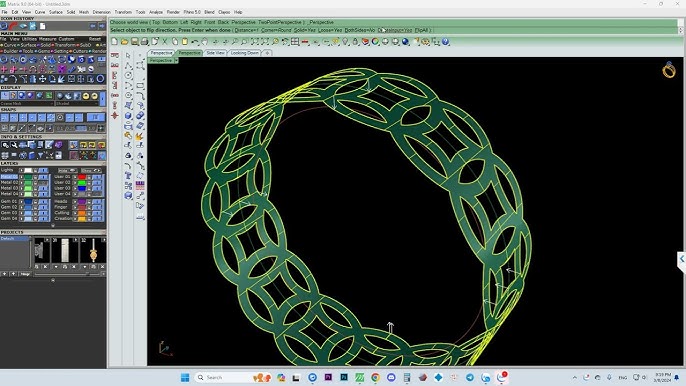Click the Cut scissors toolbar icon
Viewport: 686px width, 386px height.
pos(164,42)
